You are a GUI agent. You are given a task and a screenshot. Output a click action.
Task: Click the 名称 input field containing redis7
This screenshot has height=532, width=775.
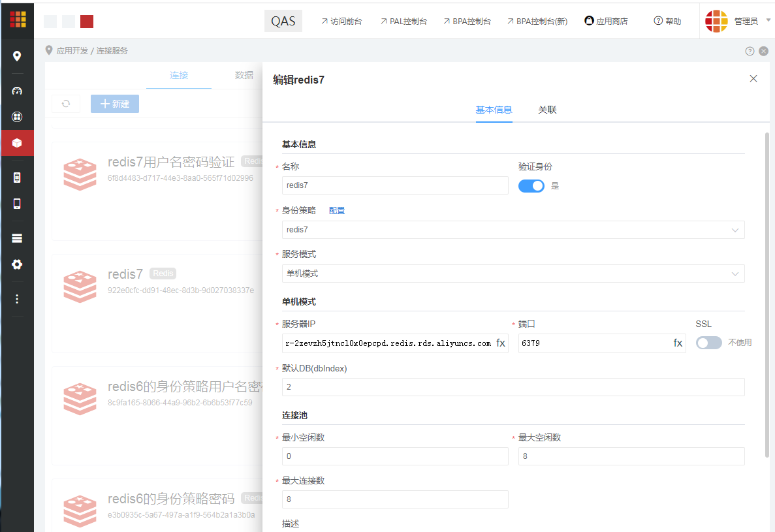[x=395, y=185]
